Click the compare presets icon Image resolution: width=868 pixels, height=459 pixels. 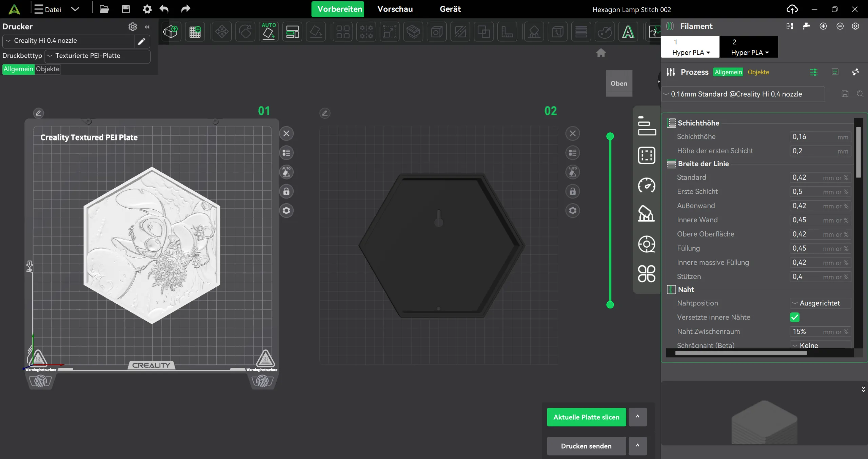[855, 72]
